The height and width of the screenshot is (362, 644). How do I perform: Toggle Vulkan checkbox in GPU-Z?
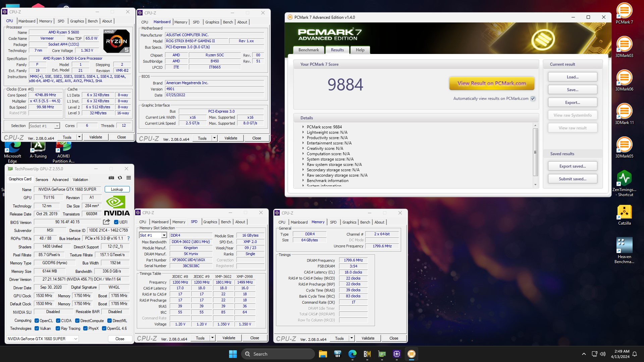(x=37, y=328)
